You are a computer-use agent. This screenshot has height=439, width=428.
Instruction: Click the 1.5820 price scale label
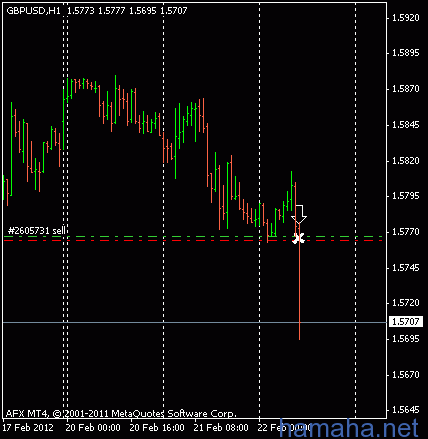(x=406, y=161)
